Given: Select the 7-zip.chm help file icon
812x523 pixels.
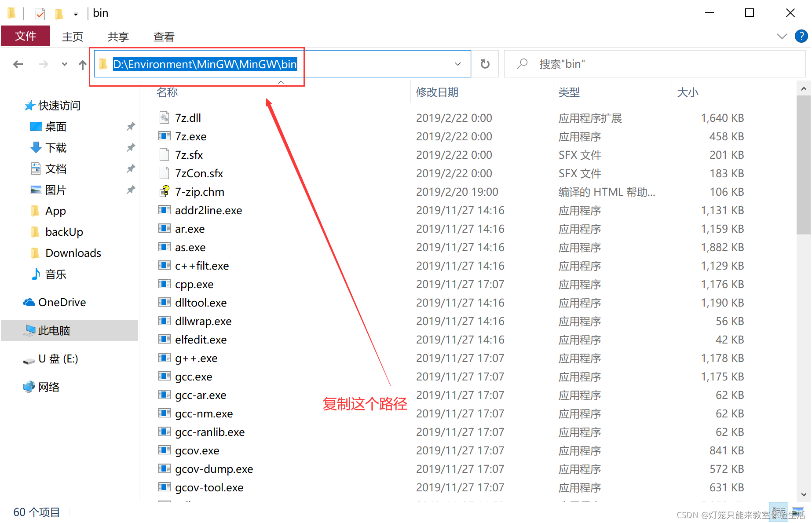Looking at the screenshot, I should pos(164,192).
